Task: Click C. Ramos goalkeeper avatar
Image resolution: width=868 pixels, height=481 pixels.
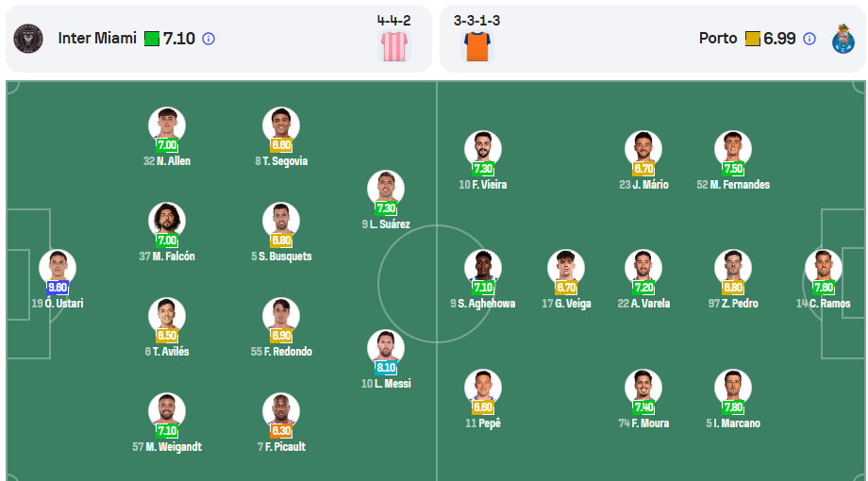Action: coord(823,269)
